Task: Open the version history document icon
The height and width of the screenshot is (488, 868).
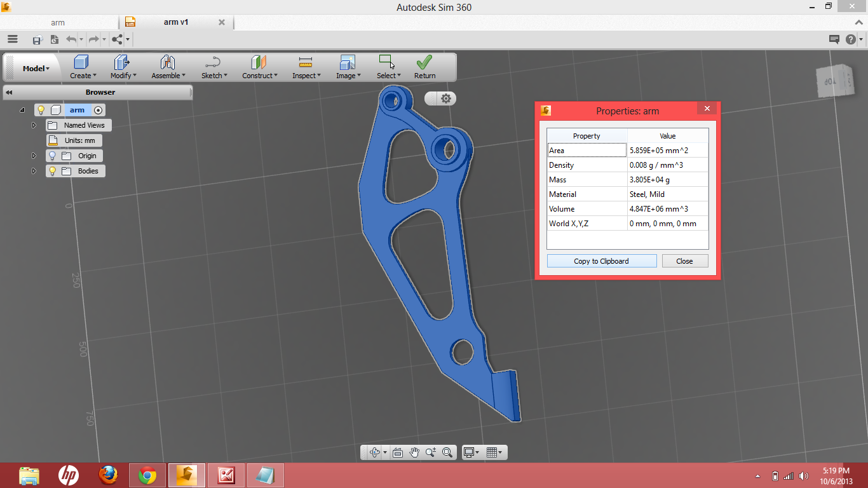Action: (x=54, y=39)
